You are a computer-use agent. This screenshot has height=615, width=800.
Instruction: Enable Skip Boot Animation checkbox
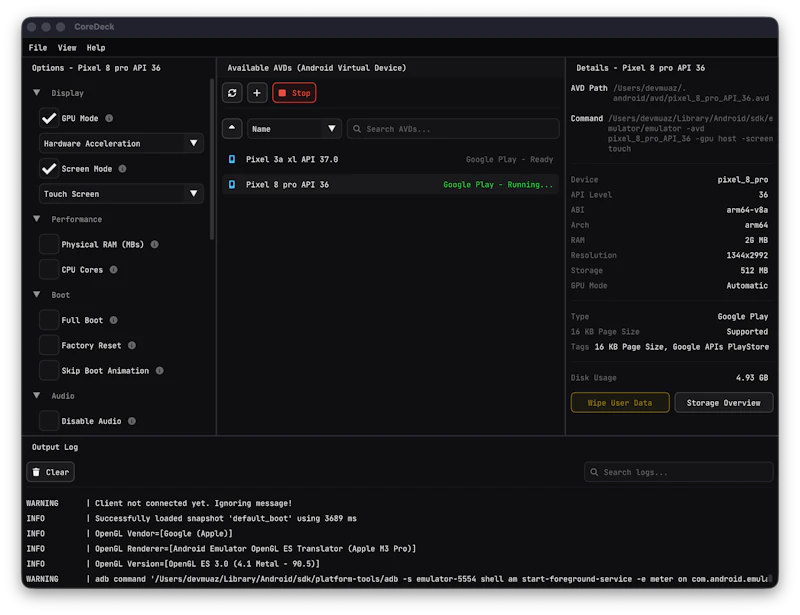49,371
